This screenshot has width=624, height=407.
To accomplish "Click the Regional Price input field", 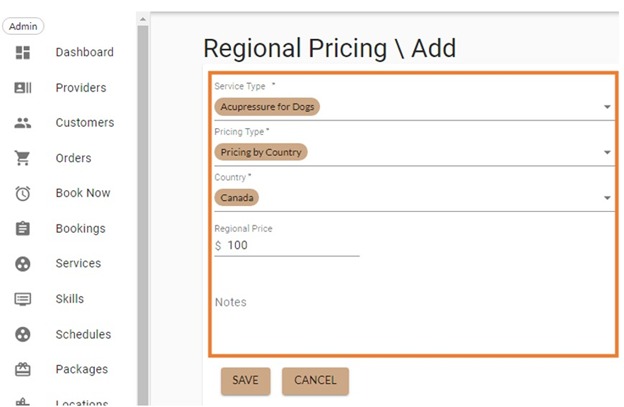I will point(290,246).
